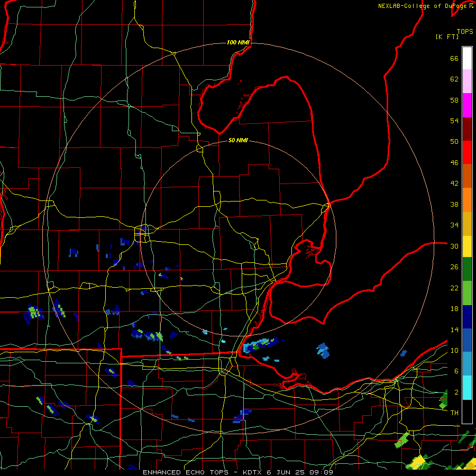This screenshot has width=476, height=476.
Task: Click the "[K FT]" units label
Action: tap(447, 36)
